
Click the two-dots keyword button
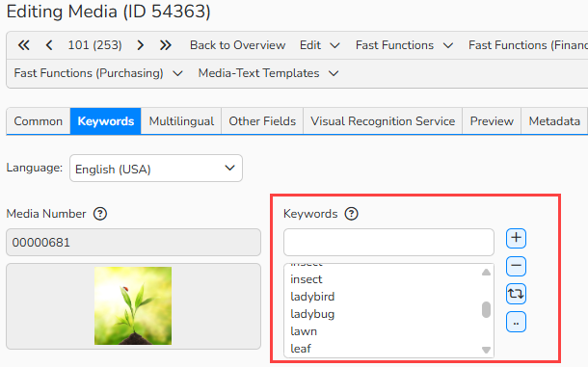pyautogui.click(x=516, y=322)
